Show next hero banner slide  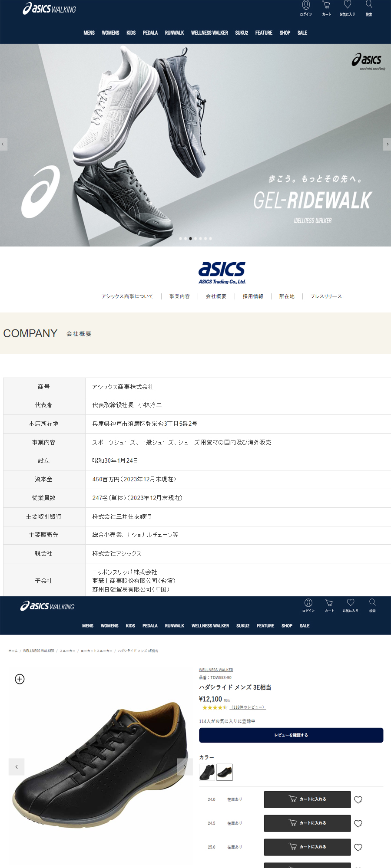(x=387, y=144)
